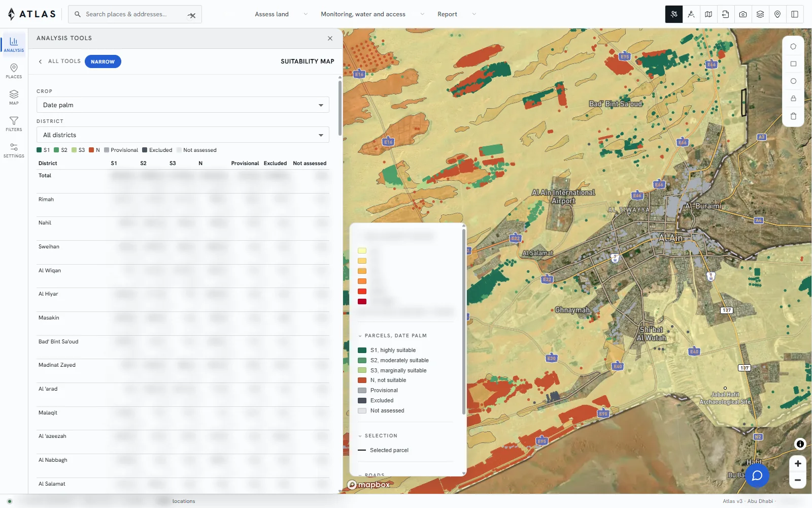Click the location pin toolbar icon
The image size is (812, 508).
pos(777,14)
